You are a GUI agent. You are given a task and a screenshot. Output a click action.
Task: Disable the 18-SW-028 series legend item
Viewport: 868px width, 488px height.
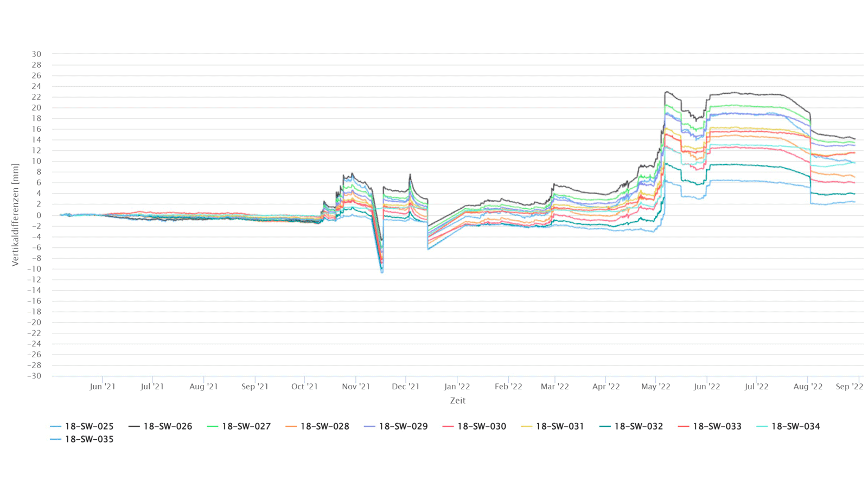(x=317, y=426)
